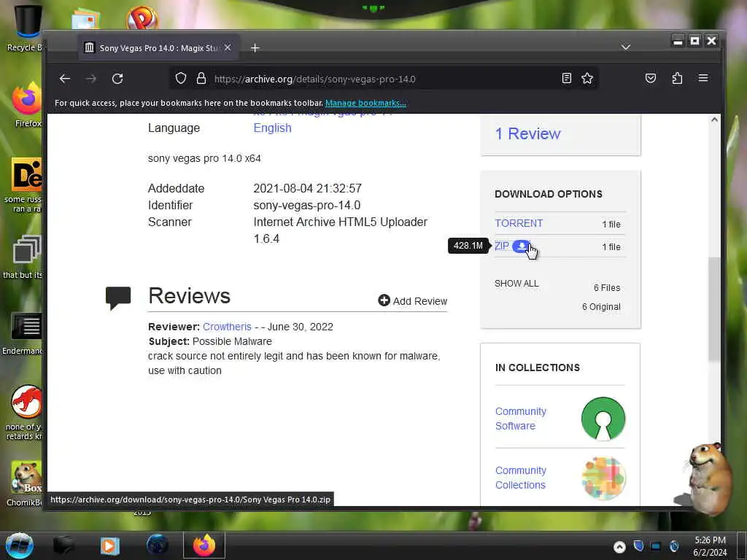The height and width of the screenshot is (560, 747).
Task: Open the black folder taskbar icon
Action: [x=63, y=545]
